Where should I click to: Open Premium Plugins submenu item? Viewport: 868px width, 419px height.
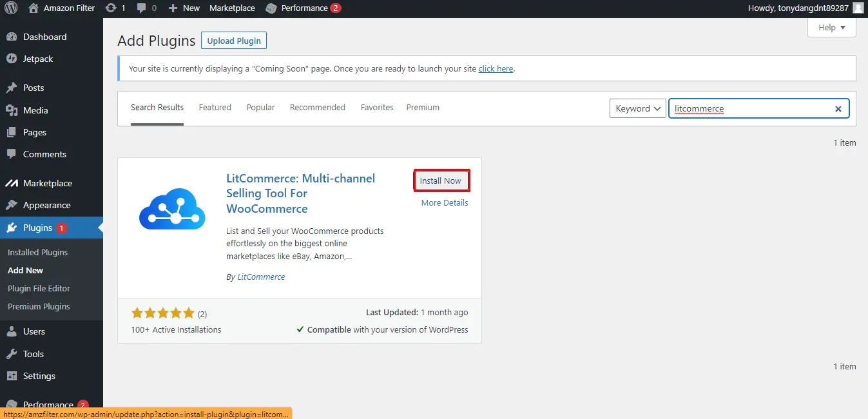click(x=39, y=306)
